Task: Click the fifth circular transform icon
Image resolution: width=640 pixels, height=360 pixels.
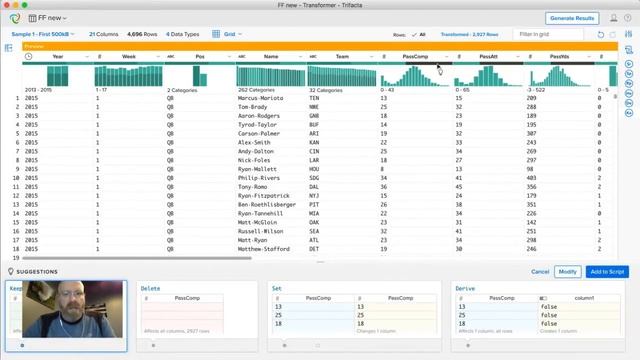Action: click(629, 103)
